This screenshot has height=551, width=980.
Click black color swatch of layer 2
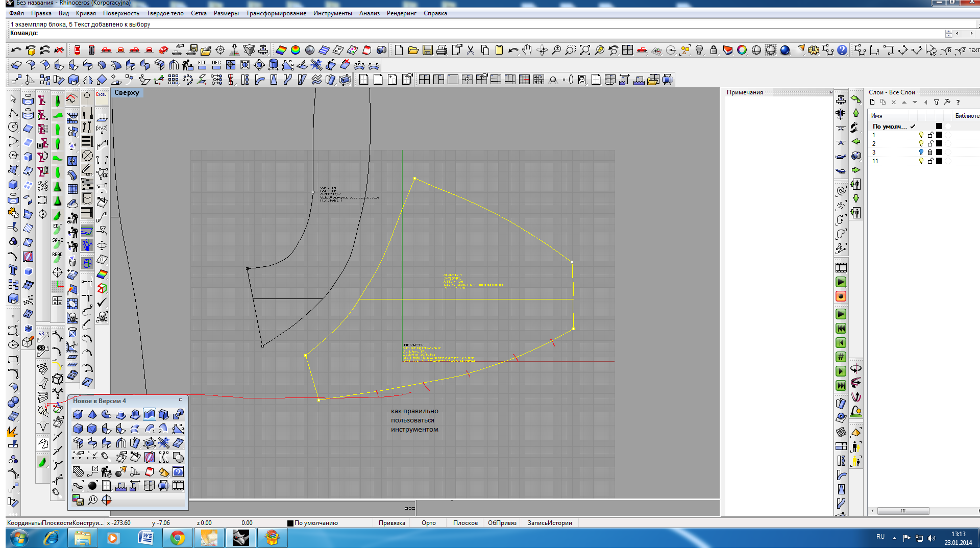click(x=939, y=144)
